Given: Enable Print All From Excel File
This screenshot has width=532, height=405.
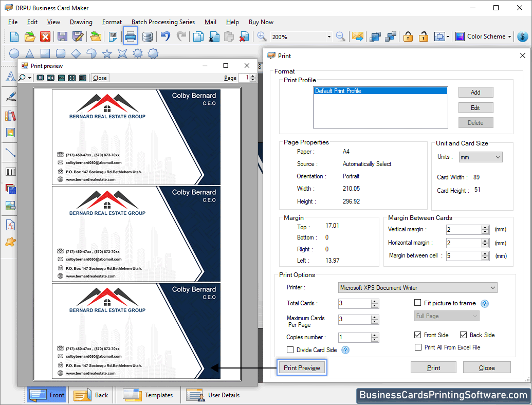Looking at the screenshot, I should click(418, 347).
